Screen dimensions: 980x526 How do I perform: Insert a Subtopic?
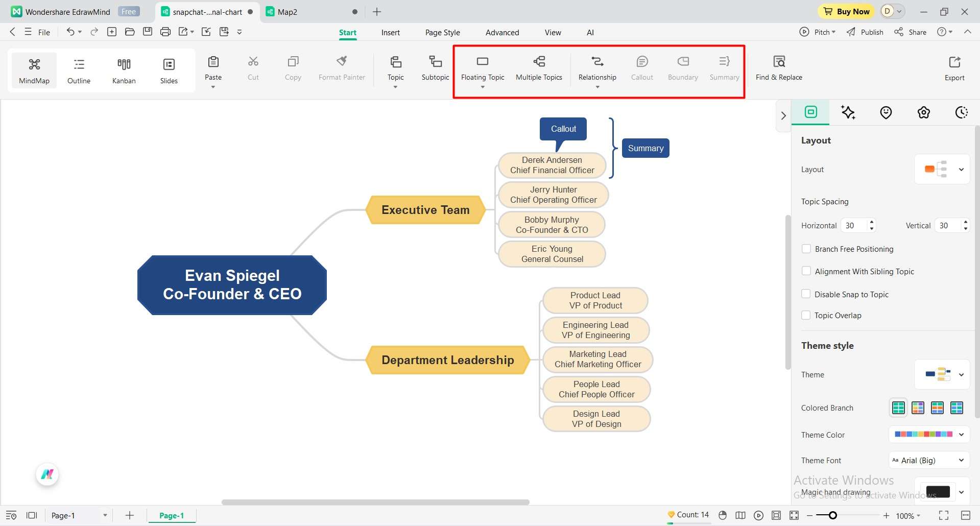tap(435, 67)
